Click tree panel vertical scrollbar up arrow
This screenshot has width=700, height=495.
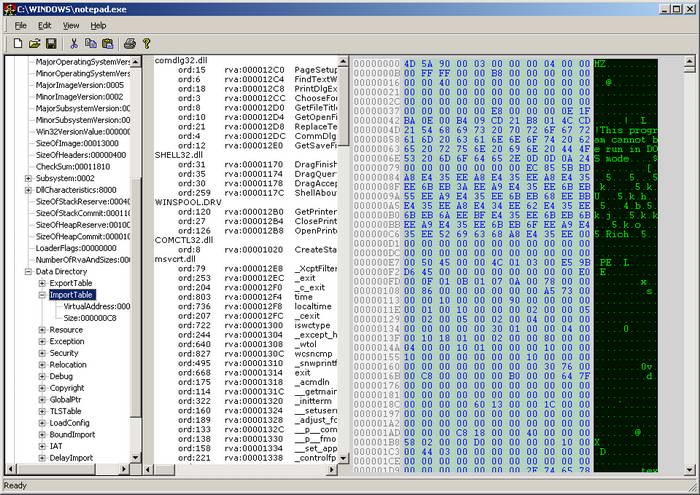[136, 62]
